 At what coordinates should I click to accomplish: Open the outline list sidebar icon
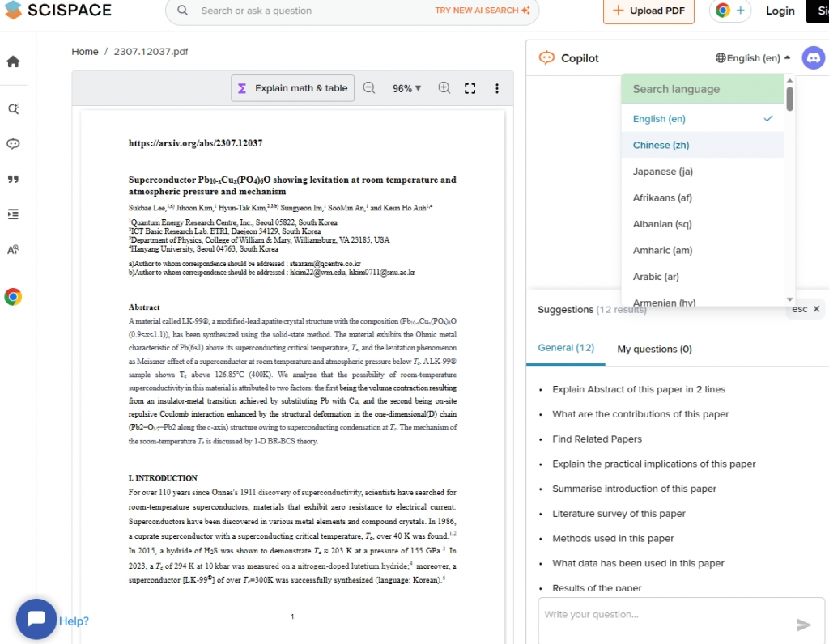point(13,214)
